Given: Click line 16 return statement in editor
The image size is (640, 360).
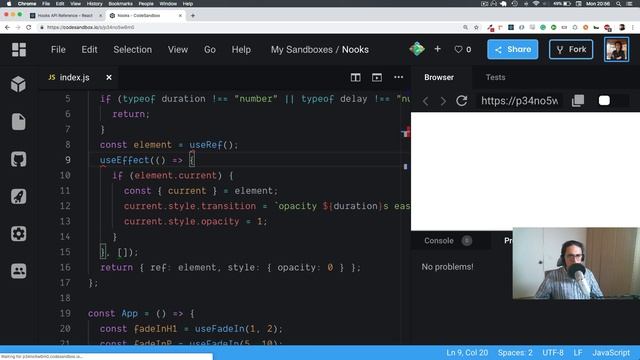Looking at the screenshot, I should coord(230,268).
